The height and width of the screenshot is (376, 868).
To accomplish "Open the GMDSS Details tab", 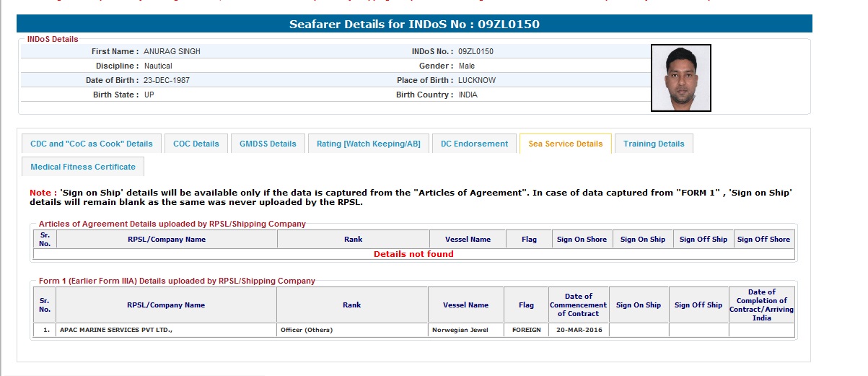I will tap(268, 144).
